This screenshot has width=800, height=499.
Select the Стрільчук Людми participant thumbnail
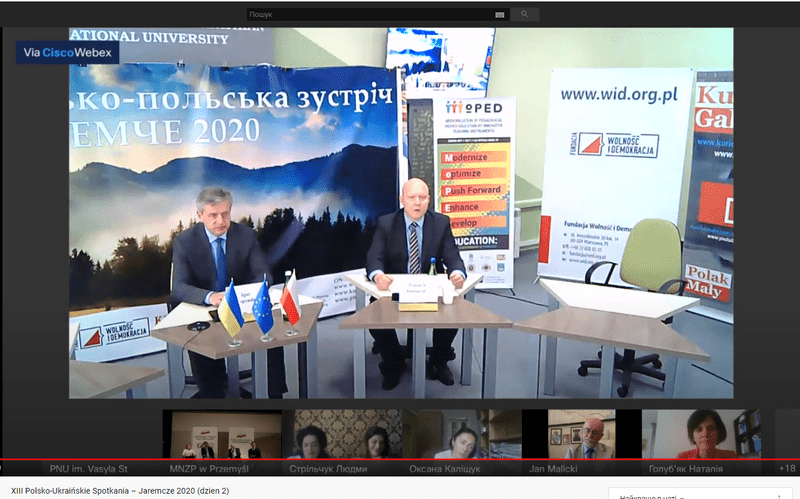pos(347,434)
